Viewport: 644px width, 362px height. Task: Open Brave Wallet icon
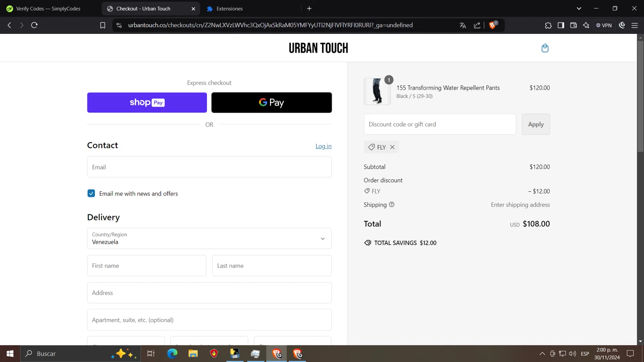pyautogui.click(x=574, y=25)
